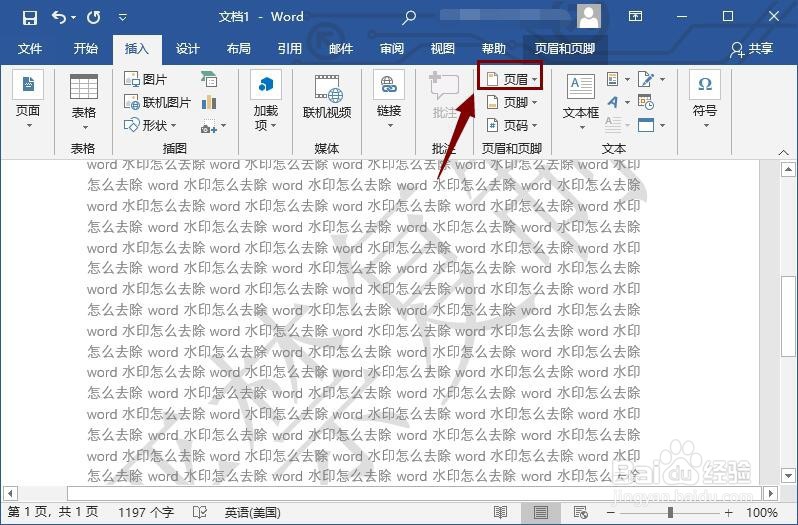Click the WordArt icon

613,102
